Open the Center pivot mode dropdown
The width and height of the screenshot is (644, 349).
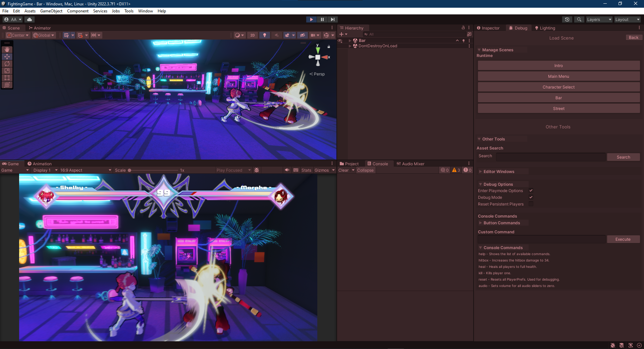pyautogui.click(x=18, y=35)
